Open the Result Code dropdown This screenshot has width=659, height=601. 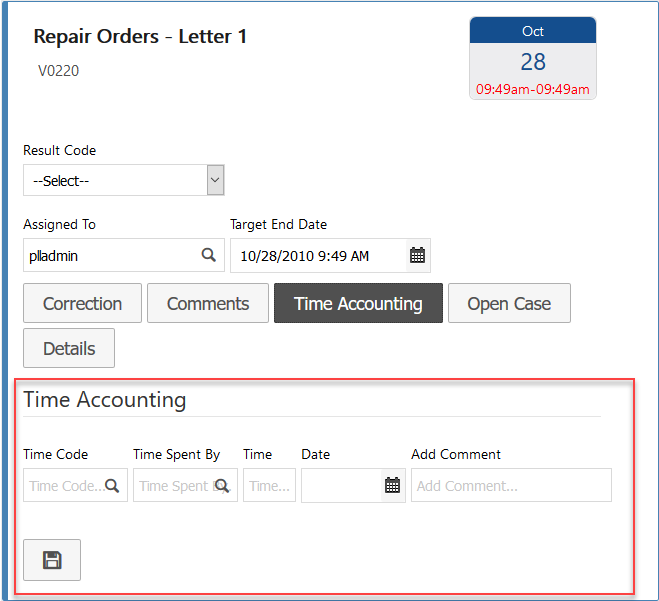click(x=123, y=181)
